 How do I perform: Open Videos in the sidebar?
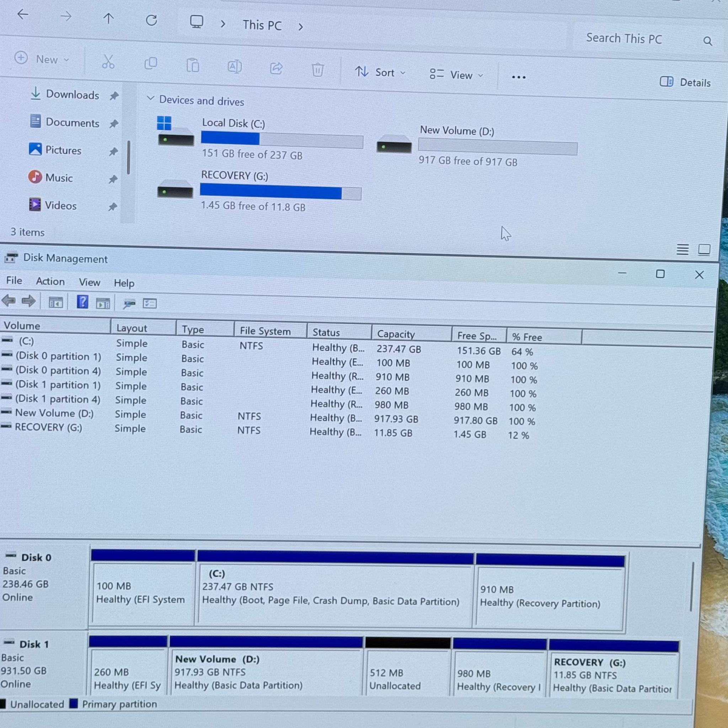pyautogui.click(x=53, y=205)
